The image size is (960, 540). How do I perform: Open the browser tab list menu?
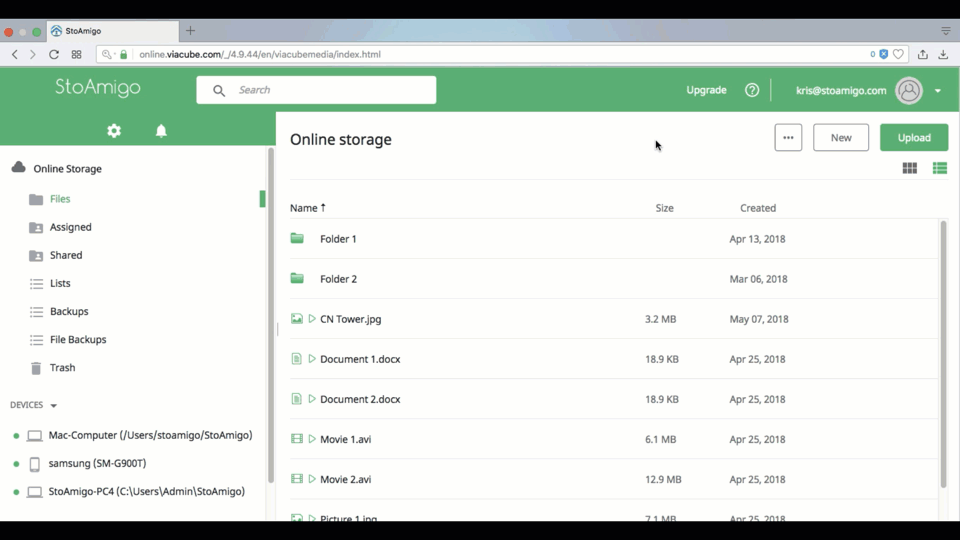[946, 31]
